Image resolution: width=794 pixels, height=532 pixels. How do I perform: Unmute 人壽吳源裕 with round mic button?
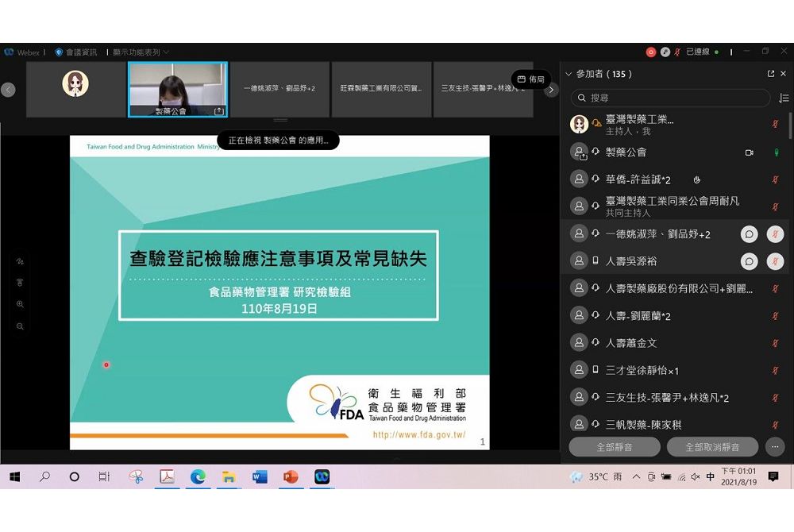click(x=775, y=261)
